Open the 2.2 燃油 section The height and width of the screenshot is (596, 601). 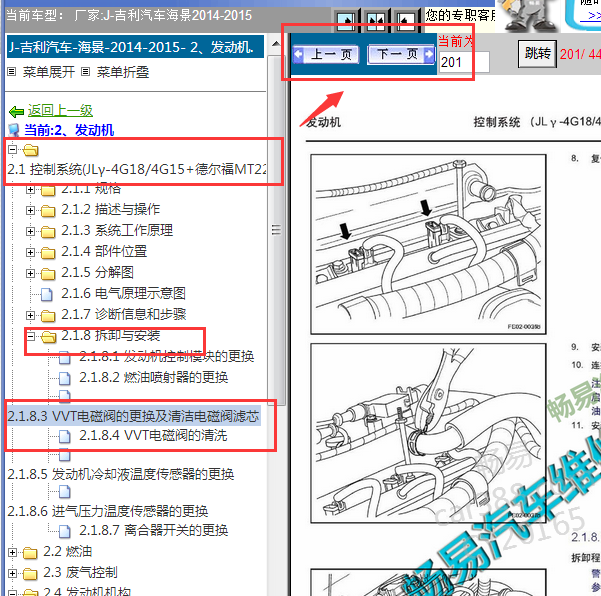click(67, 551)
